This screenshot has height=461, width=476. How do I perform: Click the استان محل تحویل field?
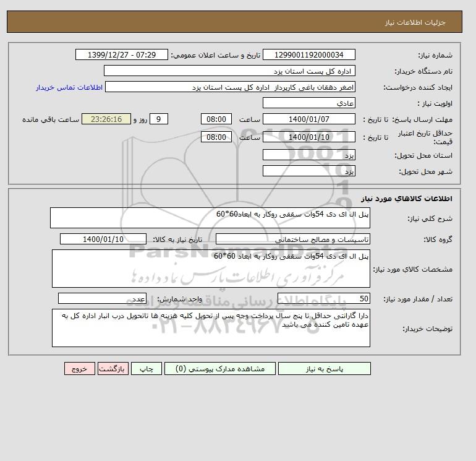pos(308,155)
